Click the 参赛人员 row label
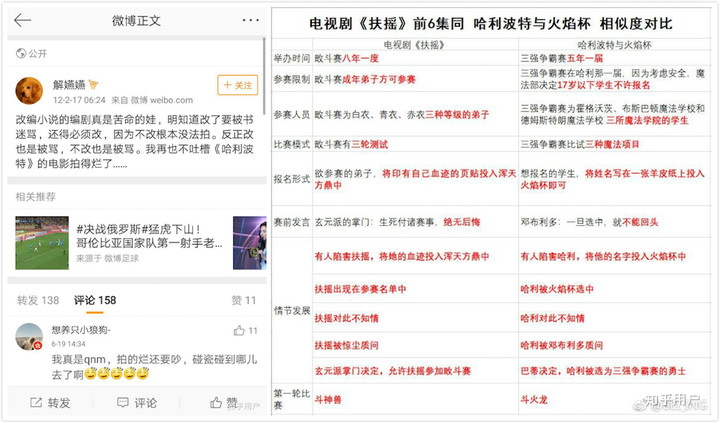The image size is (720, 423). coord(292,114)
